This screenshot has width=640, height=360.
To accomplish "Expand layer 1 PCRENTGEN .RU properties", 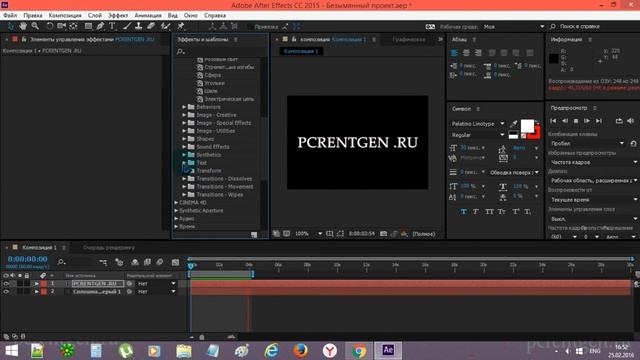I will click(x=37, y=283).
